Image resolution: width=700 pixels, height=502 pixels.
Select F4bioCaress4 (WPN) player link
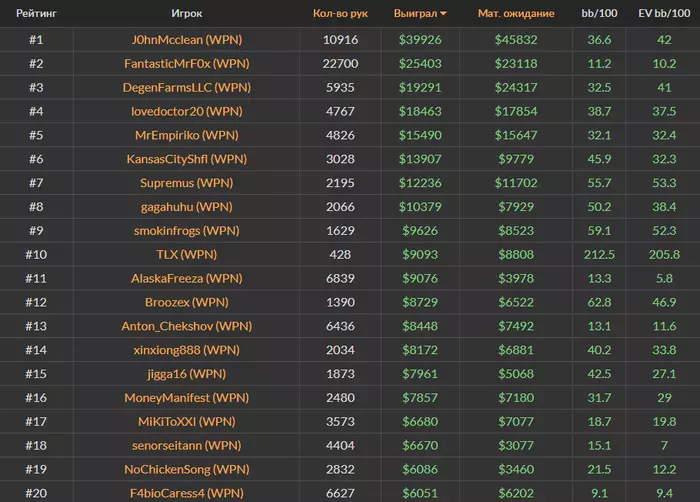187,494
